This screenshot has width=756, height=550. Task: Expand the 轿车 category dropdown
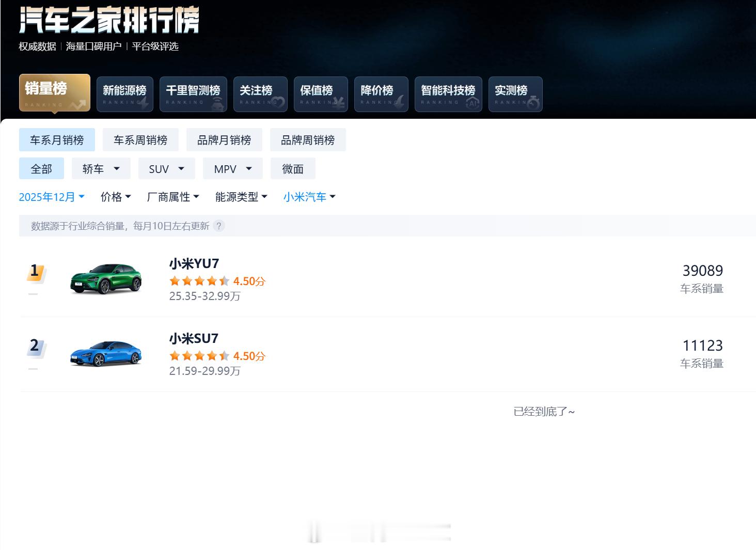click(x=101, y=169)
